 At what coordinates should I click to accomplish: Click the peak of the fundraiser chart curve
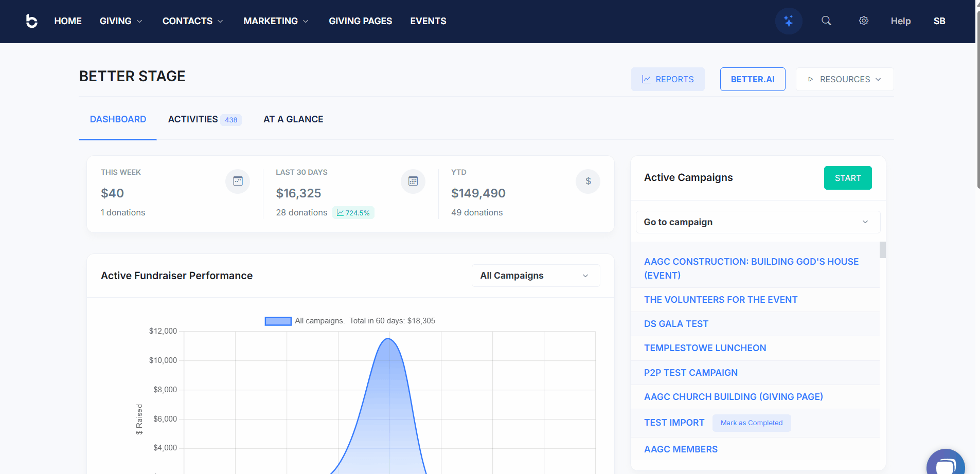(x=388, y=339)
